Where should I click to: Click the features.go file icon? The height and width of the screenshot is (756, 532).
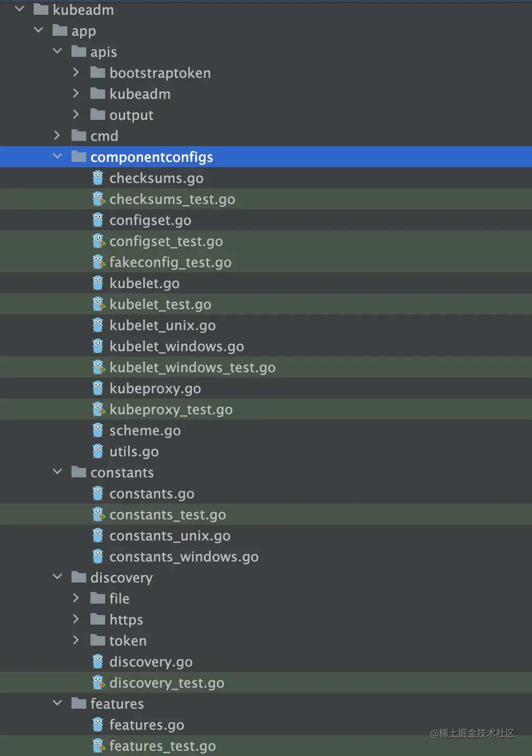point(98,724)
